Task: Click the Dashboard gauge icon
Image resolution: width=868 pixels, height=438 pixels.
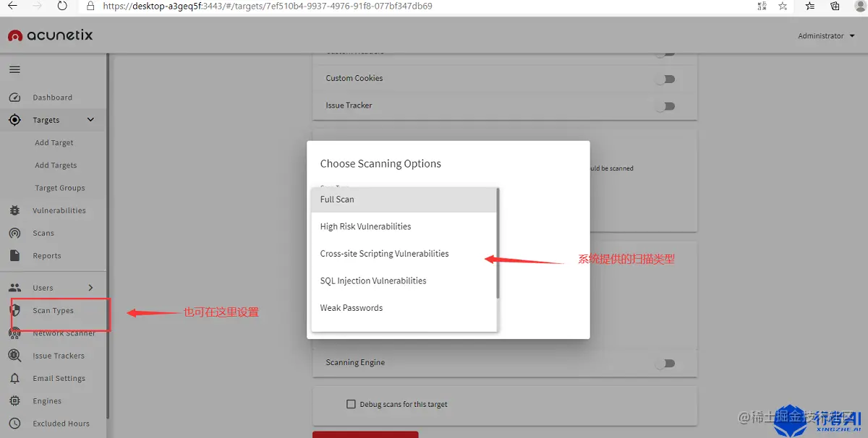Action: pos(14,98)
